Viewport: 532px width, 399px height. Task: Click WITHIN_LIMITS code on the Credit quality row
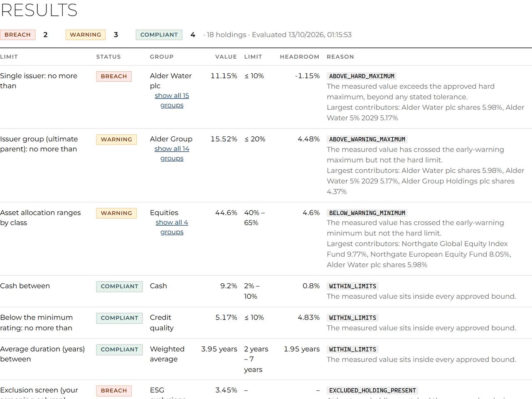click(x=352, y=318)
